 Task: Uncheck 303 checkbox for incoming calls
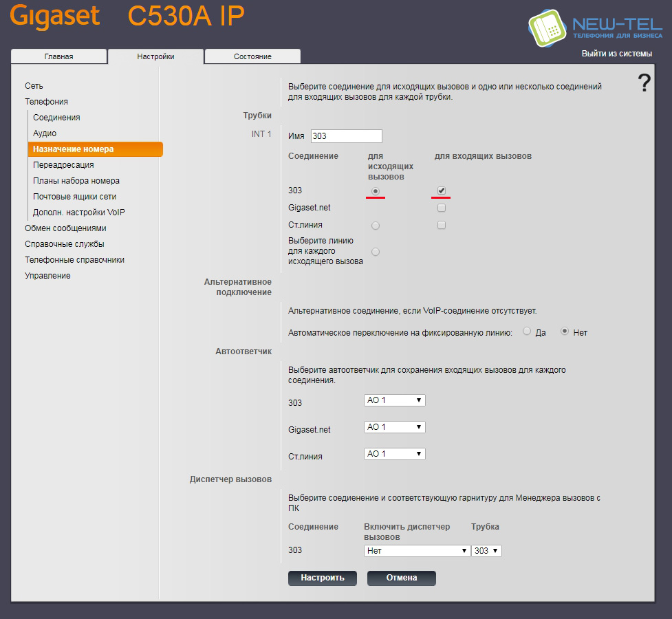(x=442, y=191)
